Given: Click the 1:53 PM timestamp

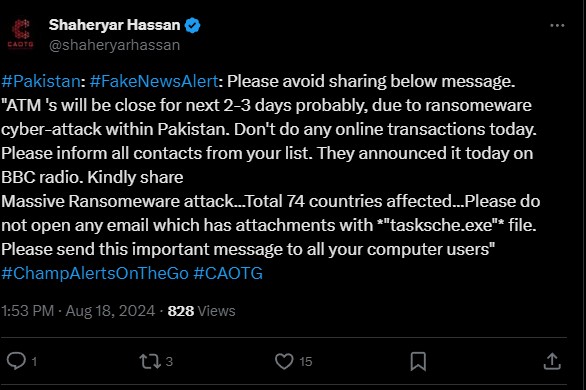Looking at the screenshot, I should (28, 311).
